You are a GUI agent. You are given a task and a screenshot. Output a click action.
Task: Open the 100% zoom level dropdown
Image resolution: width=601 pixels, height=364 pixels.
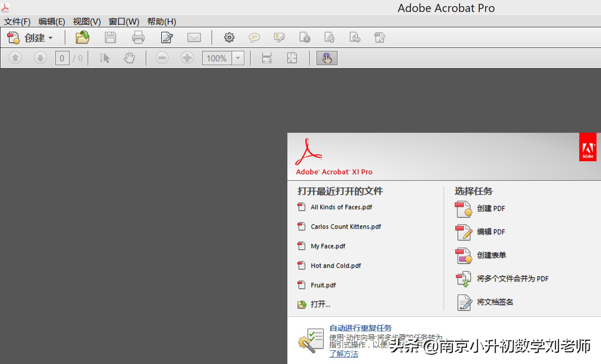point(238,58)
